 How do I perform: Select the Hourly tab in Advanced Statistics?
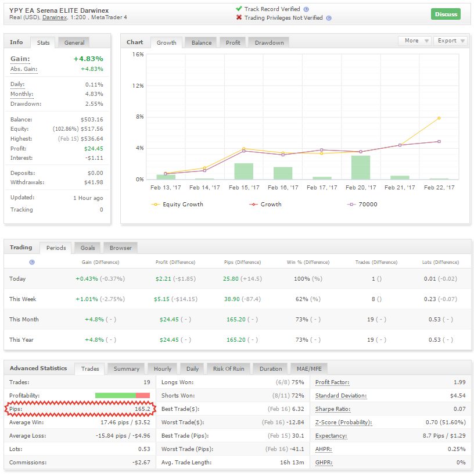(x=162, y=369)
